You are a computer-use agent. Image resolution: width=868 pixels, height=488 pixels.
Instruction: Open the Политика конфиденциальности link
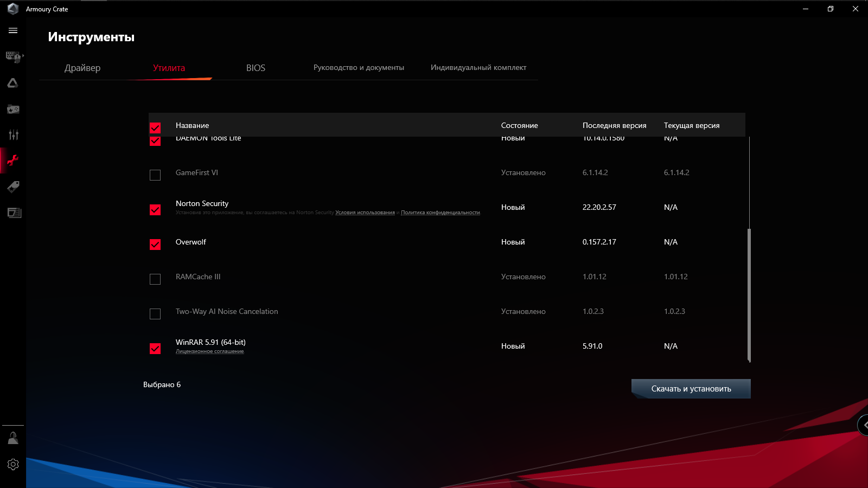441,213
